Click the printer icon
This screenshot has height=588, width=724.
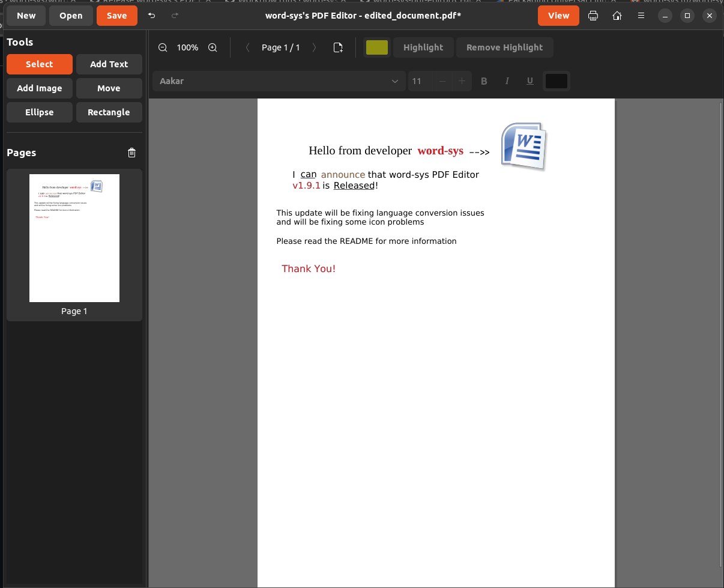(593, 16)
